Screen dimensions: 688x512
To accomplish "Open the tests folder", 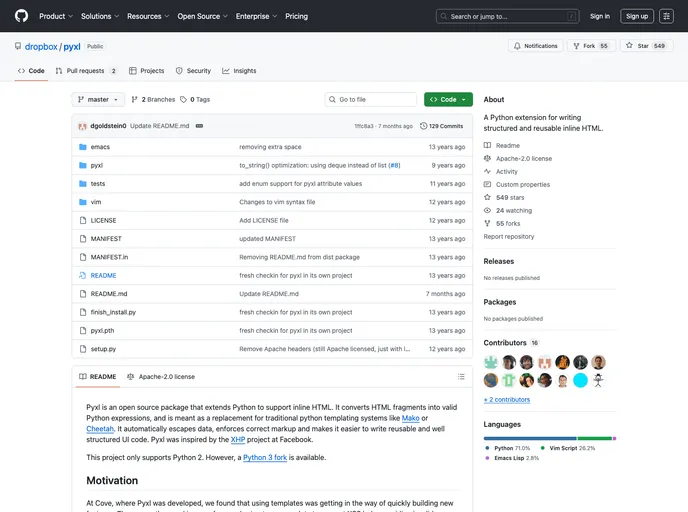I will pos(98,184).
